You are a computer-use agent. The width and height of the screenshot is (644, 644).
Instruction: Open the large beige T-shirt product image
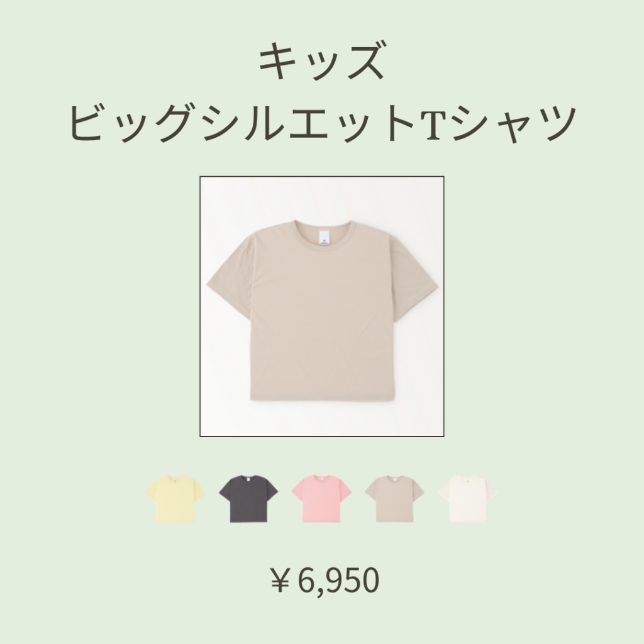[321, 306]
